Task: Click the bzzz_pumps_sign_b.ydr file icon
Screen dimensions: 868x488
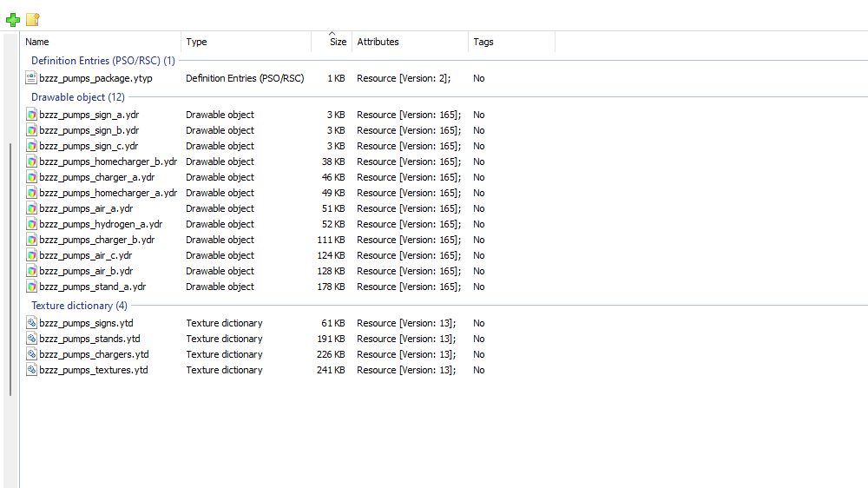Action: point(31,130)
